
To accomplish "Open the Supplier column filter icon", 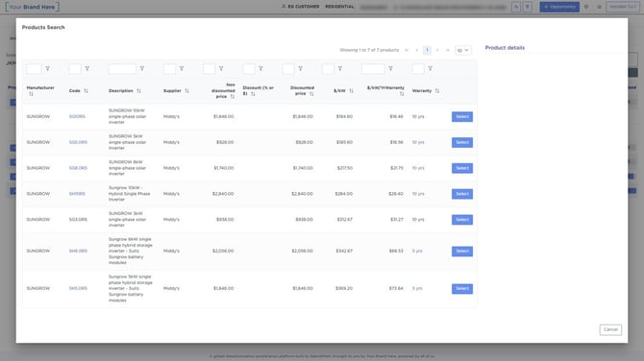I will (182, 68).
